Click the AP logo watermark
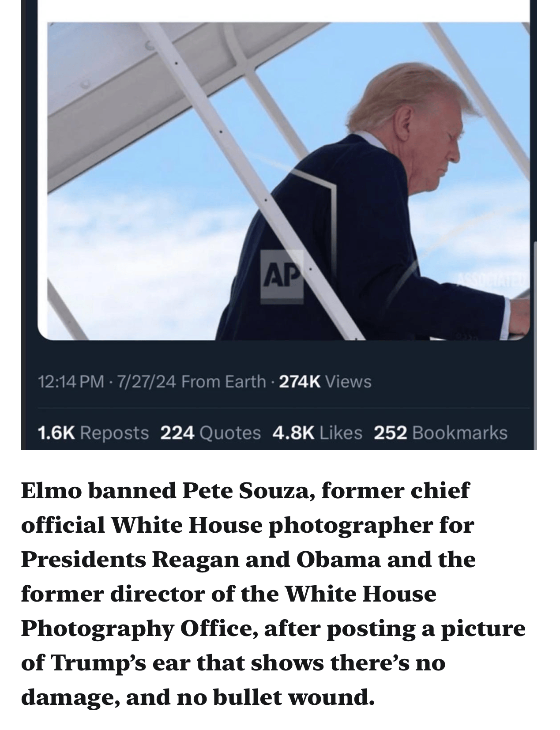Viewport: 560px width, 730px height. 282,277
